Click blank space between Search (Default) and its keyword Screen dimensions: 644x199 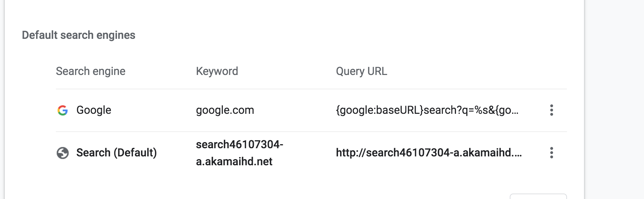tap(177, 153)
